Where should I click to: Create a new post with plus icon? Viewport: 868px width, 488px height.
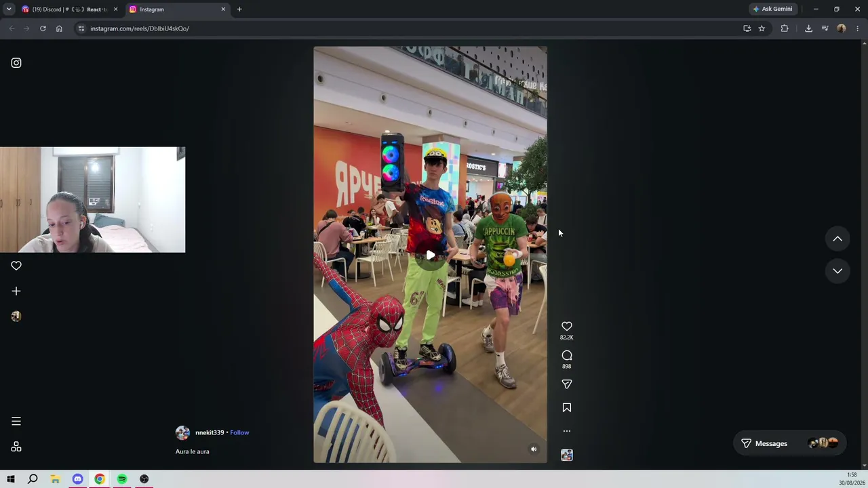click(16, 291)
